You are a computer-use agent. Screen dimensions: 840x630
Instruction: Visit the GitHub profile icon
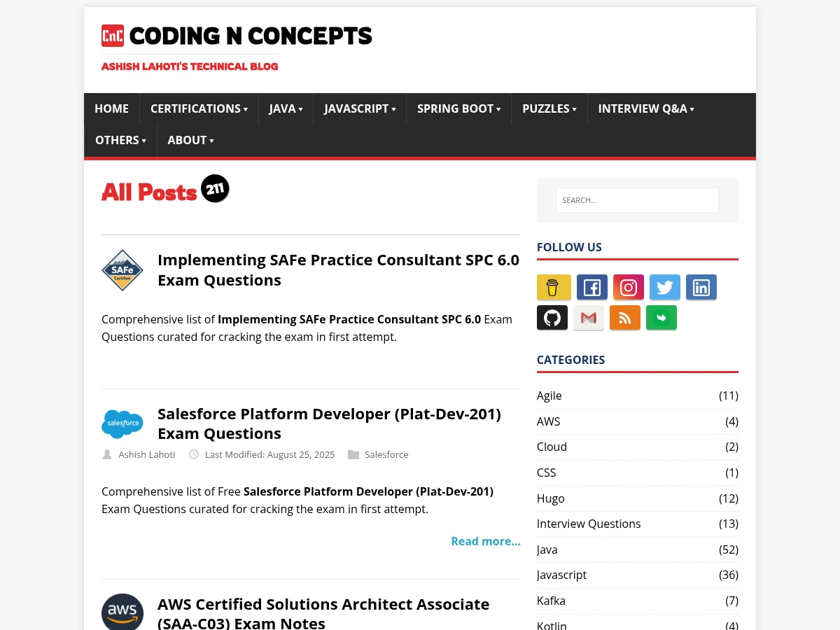tap(552, 317)
